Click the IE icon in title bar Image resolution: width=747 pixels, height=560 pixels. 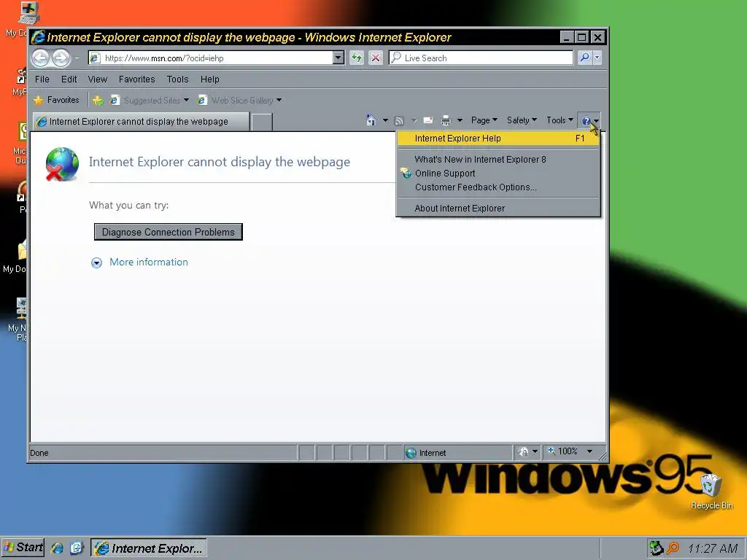coord(38,37)
